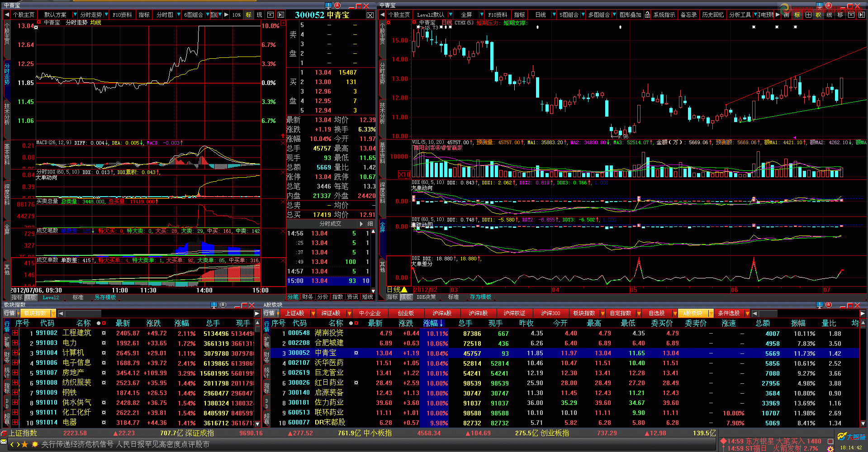Click the skip-to-end icon in left toolbar
Screen dimensions: 868x452
point(281,15)
